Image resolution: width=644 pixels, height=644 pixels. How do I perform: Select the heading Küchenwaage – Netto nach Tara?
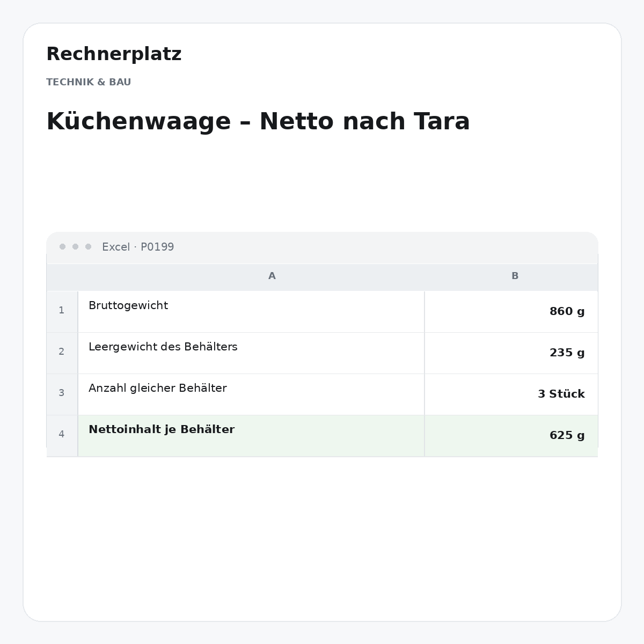click(x=258, y=121)
